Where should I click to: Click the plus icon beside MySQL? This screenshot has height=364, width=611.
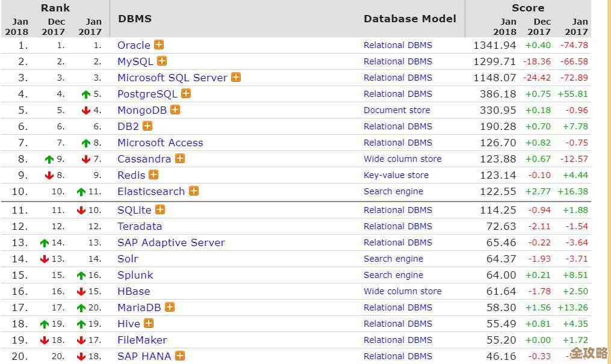162,61
